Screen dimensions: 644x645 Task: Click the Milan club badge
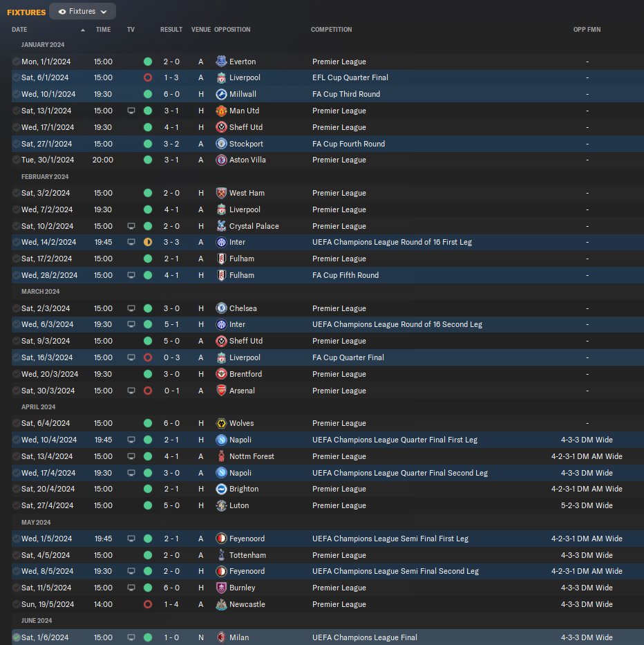[221, 637]
